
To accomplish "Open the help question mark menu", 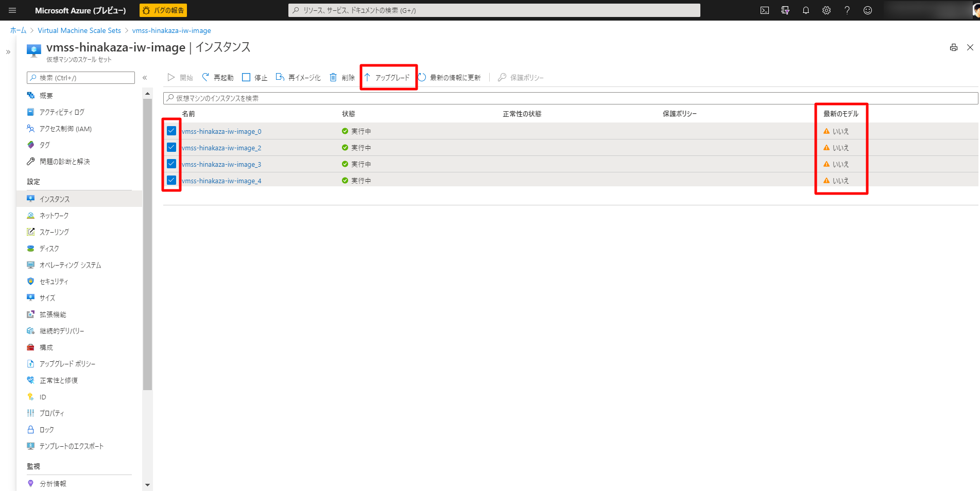I will (847, 10).
